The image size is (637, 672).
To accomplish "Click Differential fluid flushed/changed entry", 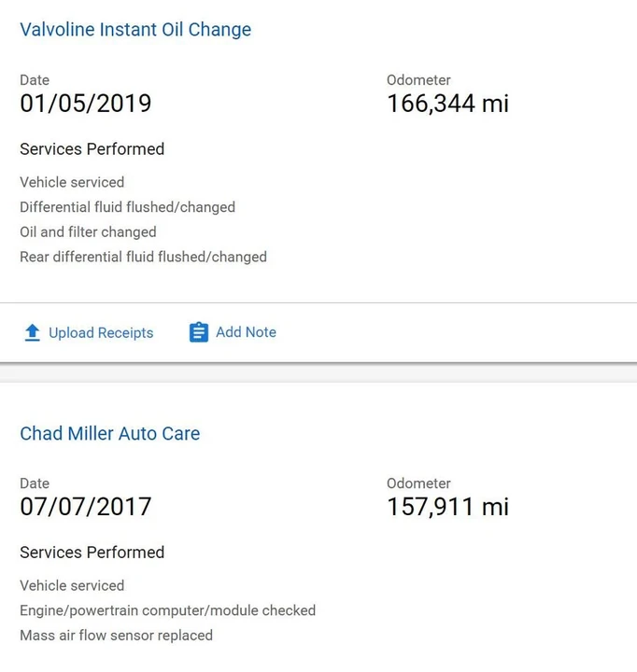I will point(127,207).
